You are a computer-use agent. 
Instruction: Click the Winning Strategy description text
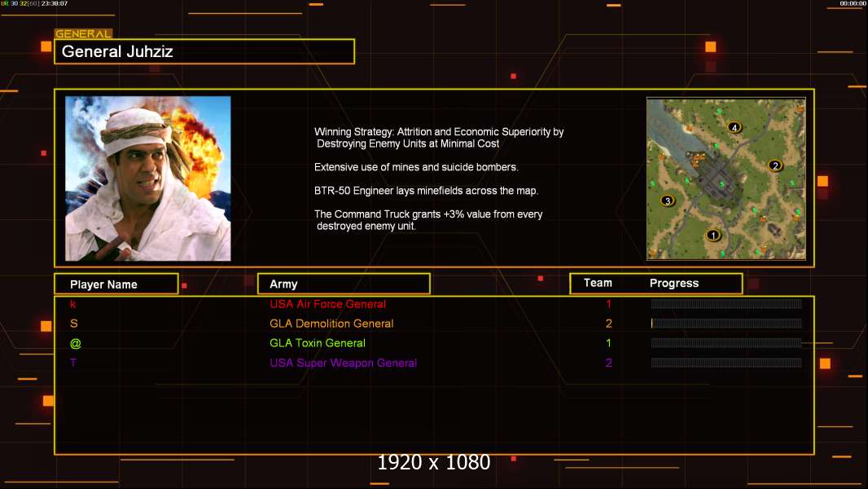pyautogui.click(x=439, y=138)
